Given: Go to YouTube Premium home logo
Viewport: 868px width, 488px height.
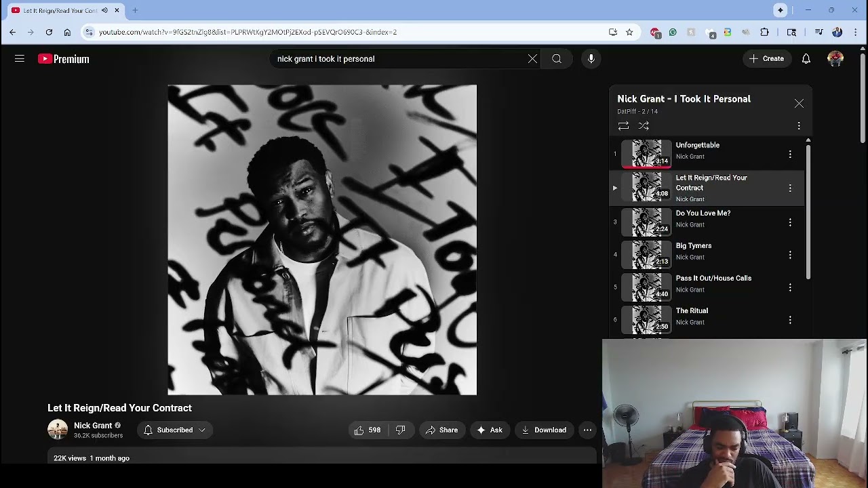Looking at the screenshot, I should [x=64, y=59].
